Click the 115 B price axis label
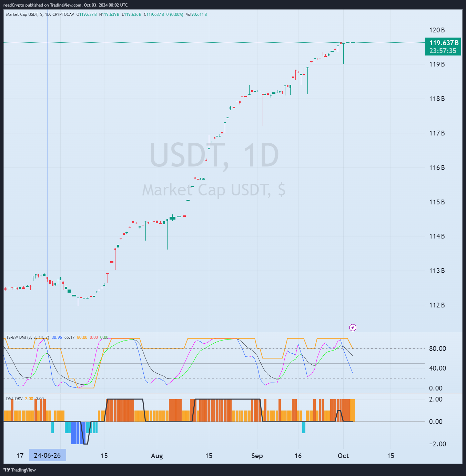The image size is (466, 476). click(x=437, y=202)
